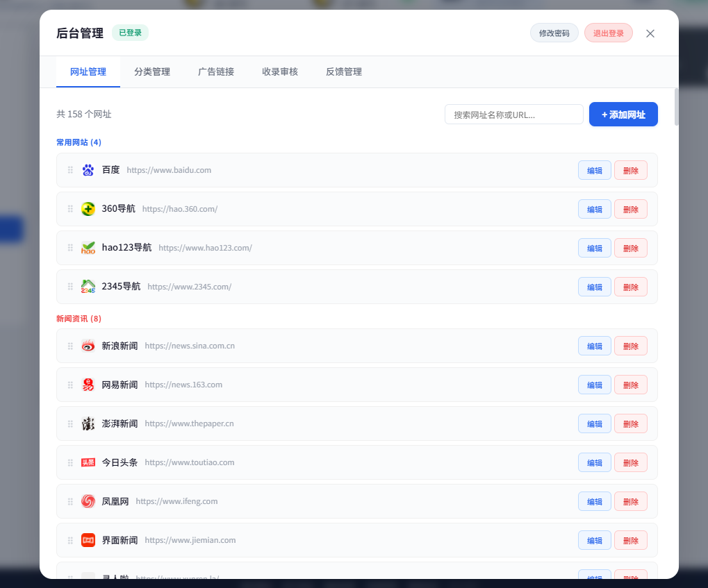Edit the 2345导航 entry
The image size is (708, 588).
(x=595, y=287)
